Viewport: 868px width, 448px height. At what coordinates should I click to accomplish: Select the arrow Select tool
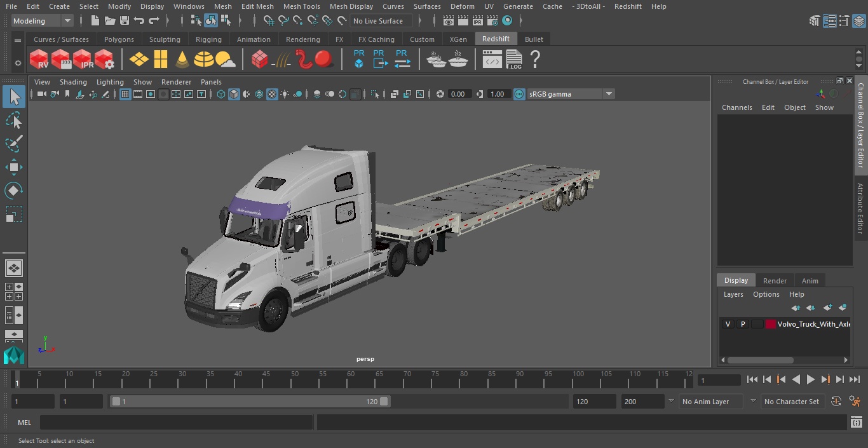click(x=14, y=97)
